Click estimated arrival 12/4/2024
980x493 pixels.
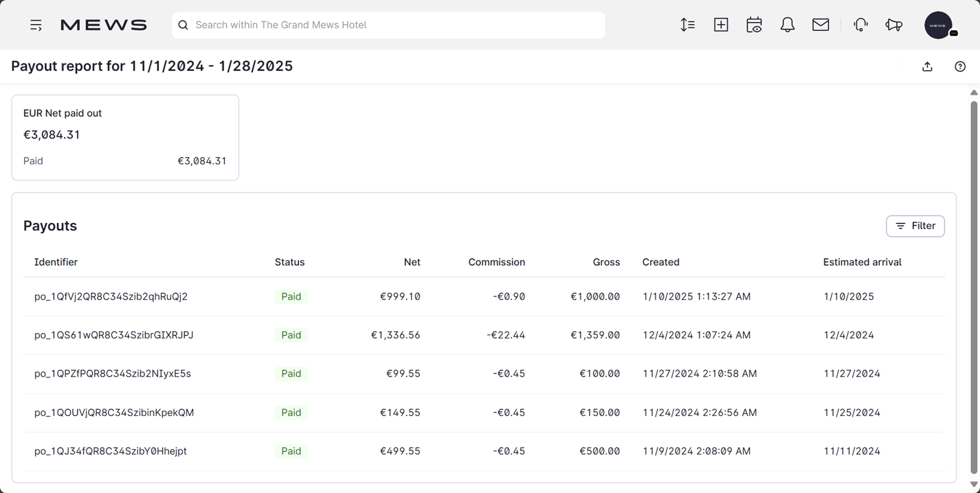[849, 335]
